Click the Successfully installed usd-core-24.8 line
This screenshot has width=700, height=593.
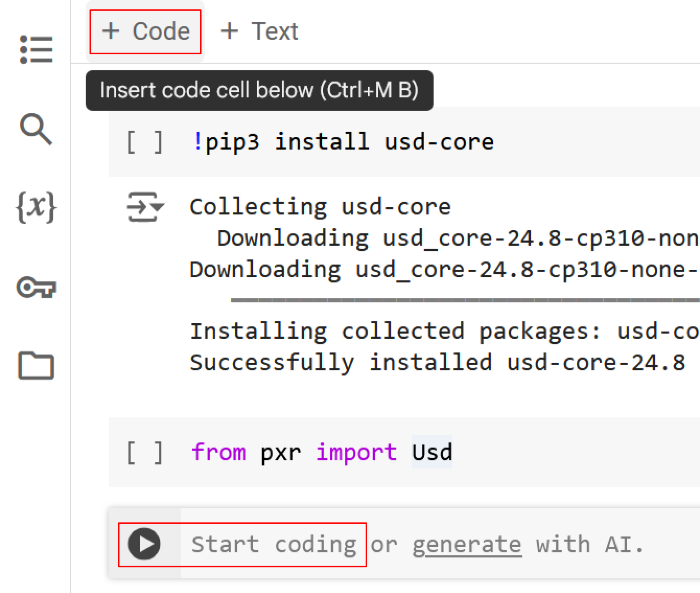point(437,363)
